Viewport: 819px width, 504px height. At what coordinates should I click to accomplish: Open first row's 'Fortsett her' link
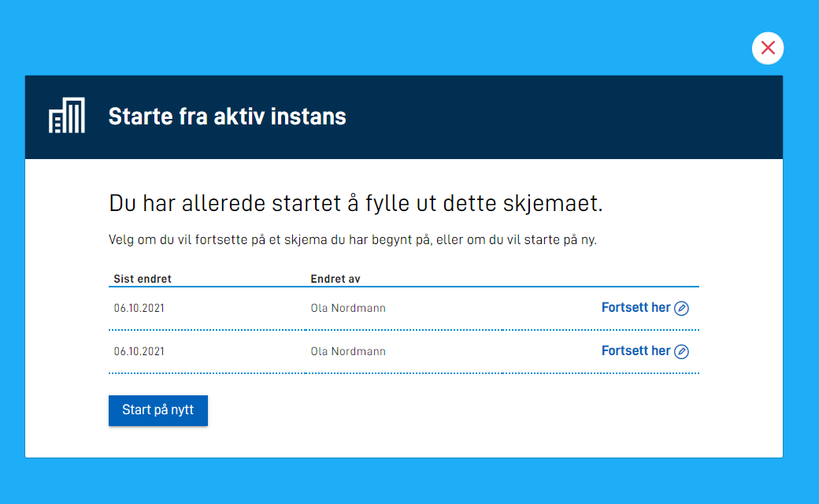click(636, 308)
